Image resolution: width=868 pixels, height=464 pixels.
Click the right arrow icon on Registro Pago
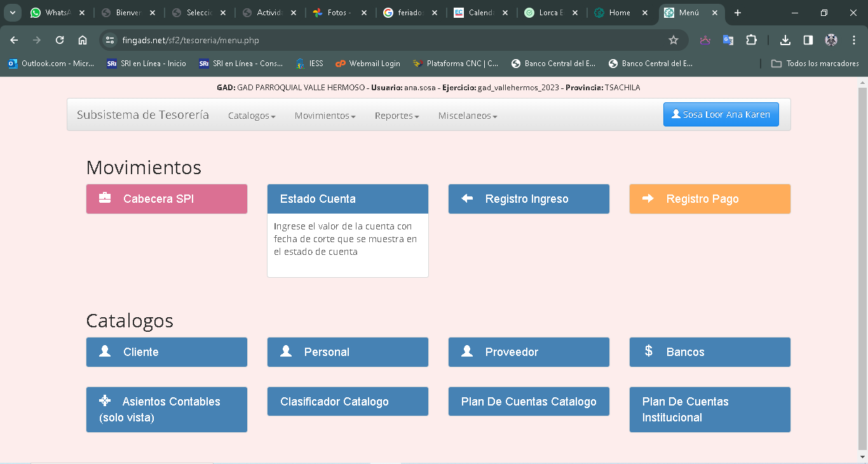tap(648, 198)
